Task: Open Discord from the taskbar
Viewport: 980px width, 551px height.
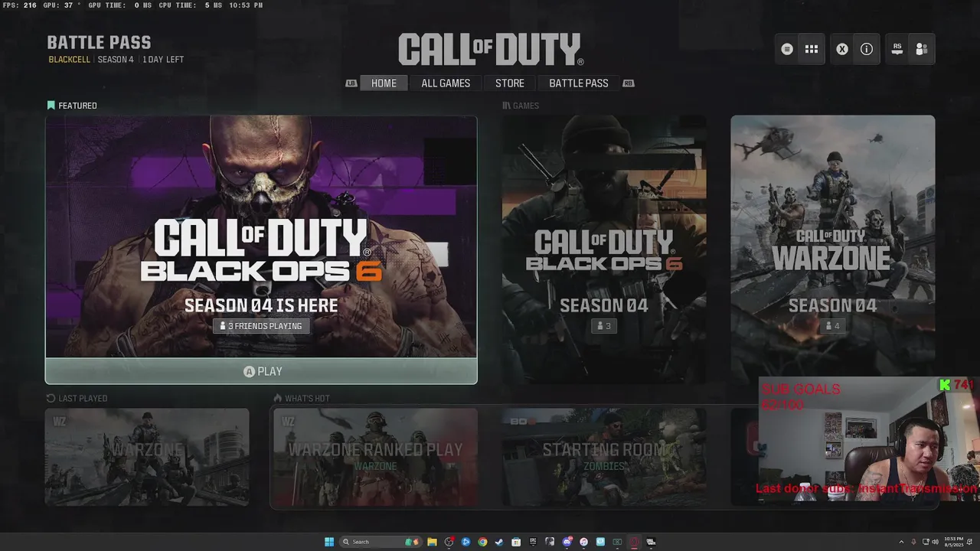Action: [x=567, y=542]
